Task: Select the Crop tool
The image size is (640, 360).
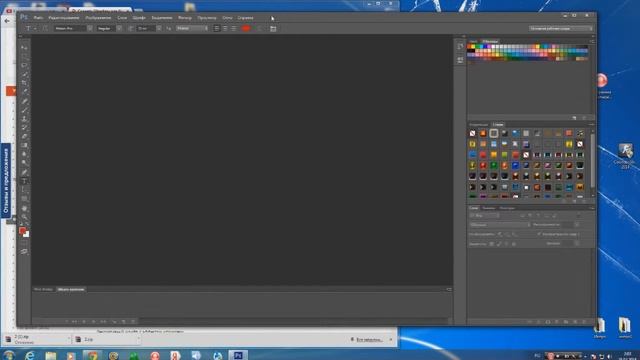Action: pos(24,83)
